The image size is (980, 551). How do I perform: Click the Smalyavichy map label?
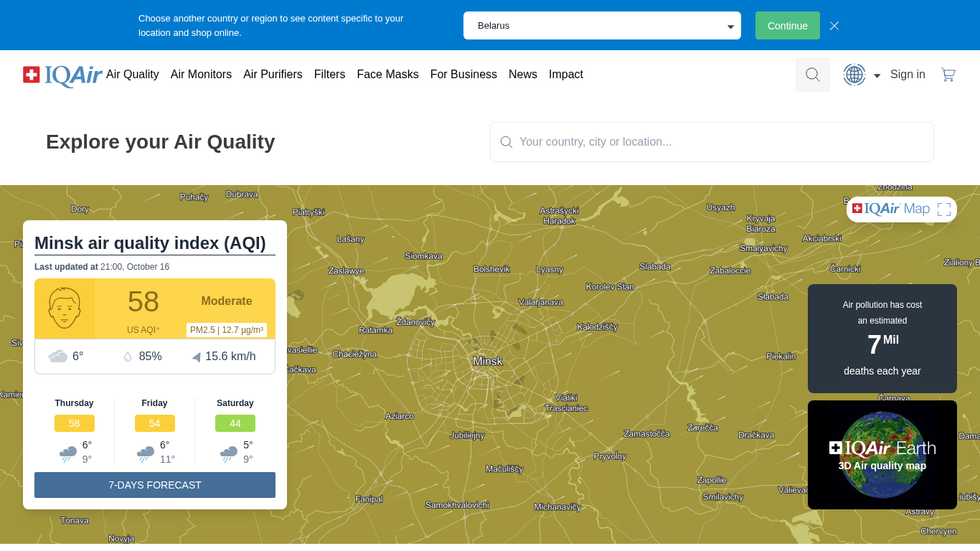point(763,249)
